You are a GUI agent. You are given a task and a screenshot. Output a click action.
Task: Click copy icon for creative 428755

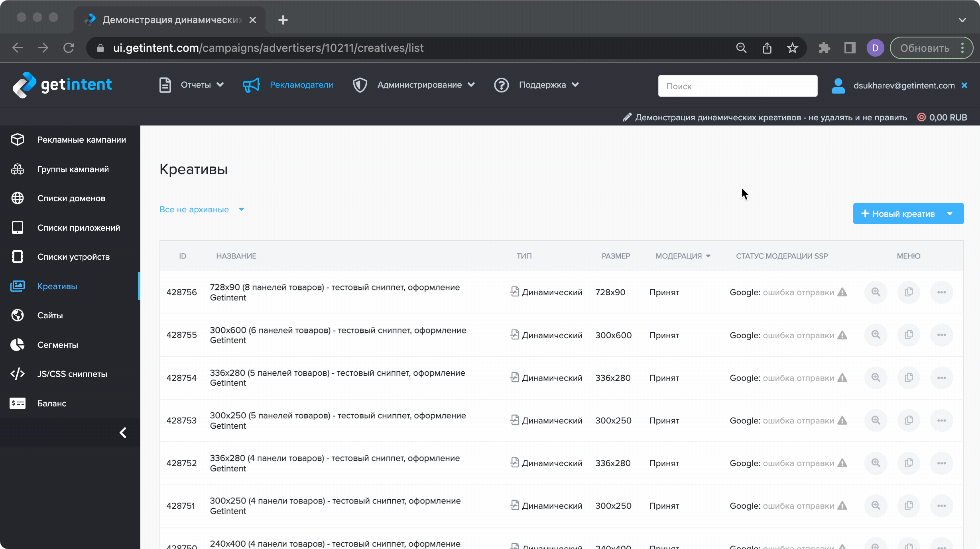(909, 335)
